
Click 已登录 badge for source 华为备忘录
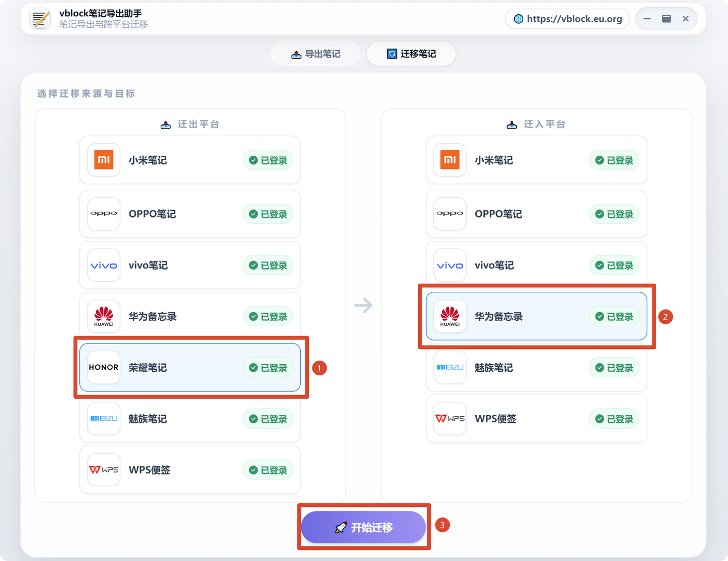[268, 317]
